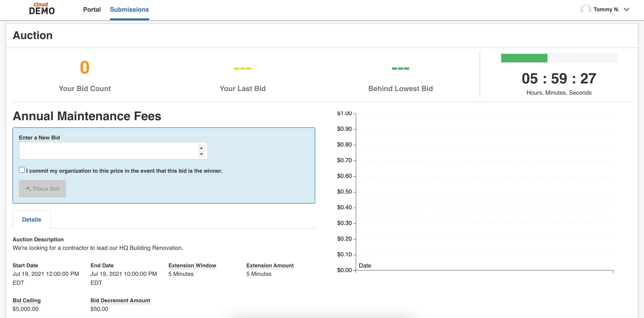
Task: Focus the Enter a New Bid field
Action: 113,151
